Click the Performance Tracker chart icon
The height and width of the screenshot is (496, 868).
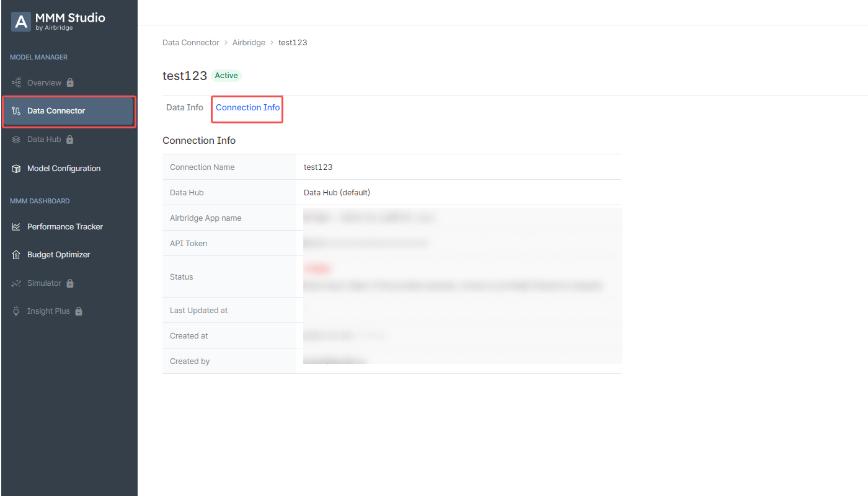coord(16,227)
